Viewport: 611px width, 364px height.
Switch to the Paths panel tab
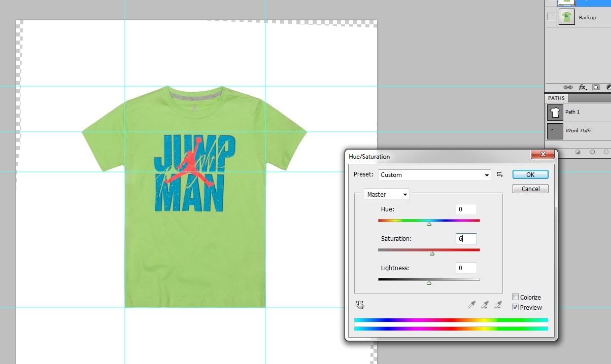pos(556,98)
